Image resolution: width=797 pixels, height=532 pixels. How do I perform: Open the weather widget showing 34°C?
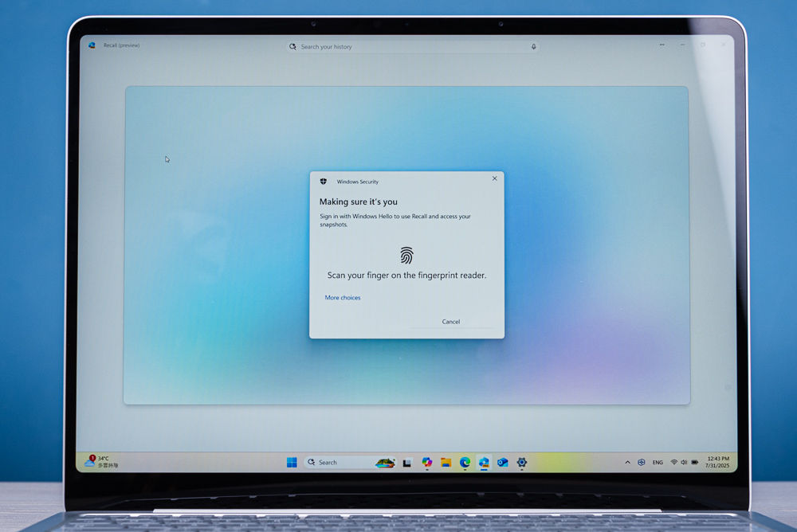click(x=102, y=461)
